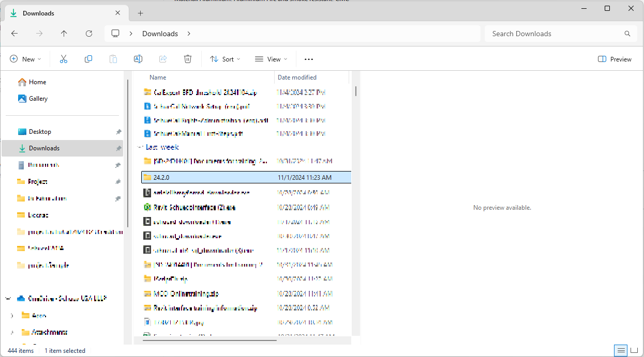Open the New item dropdown
The height and width of the screenshot is (357, 644).
point(25,59)
